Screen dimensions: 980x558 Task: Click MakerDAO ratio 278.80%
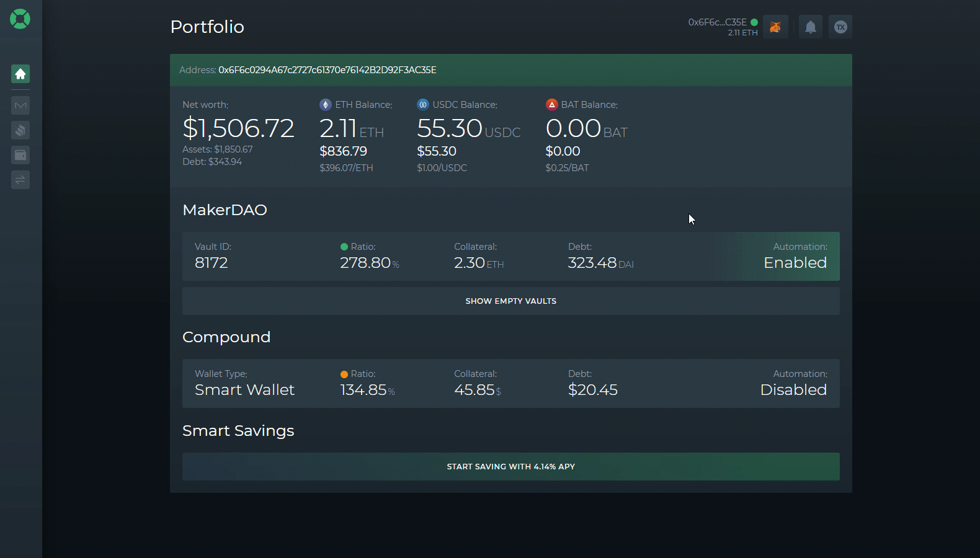click(370, 263)
